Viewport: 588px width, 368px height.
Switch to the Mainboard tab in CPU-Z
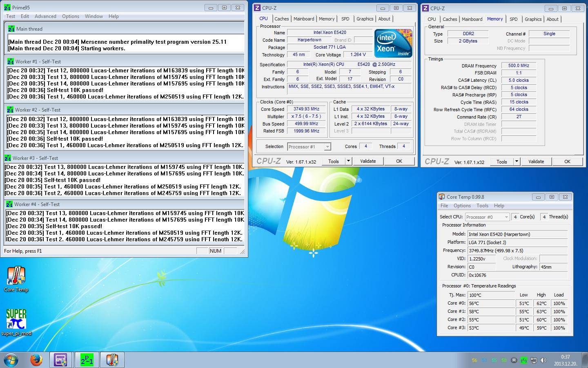pyautogui.click(x=304, y=19)
